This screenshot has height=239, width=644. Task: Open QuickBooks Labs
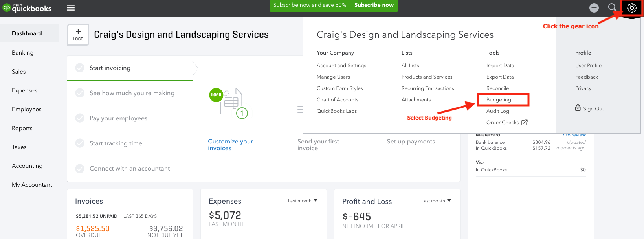coord(337,111)
